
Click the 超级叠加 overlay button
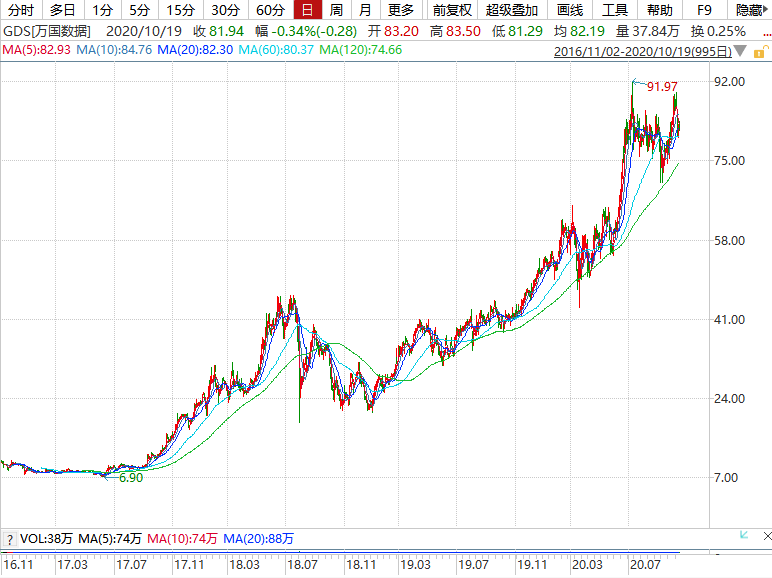[x=511, y=10]
